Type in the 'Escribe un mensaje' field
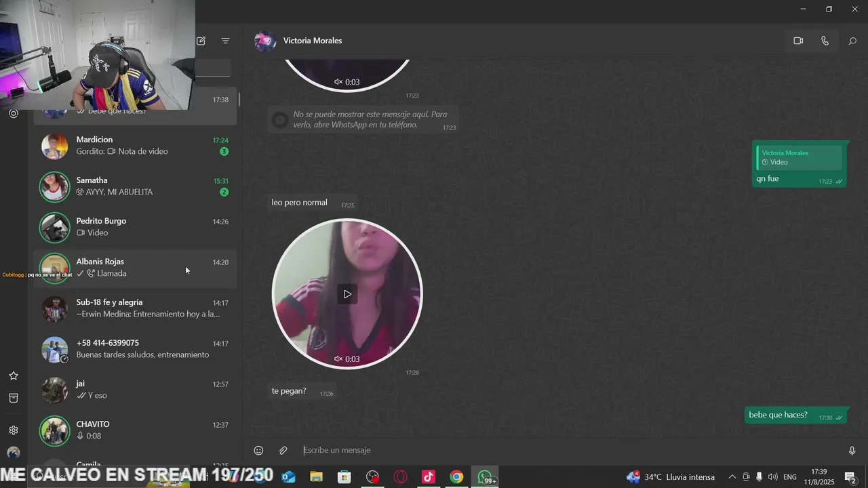The image size is (868, 488). [570, 450]
